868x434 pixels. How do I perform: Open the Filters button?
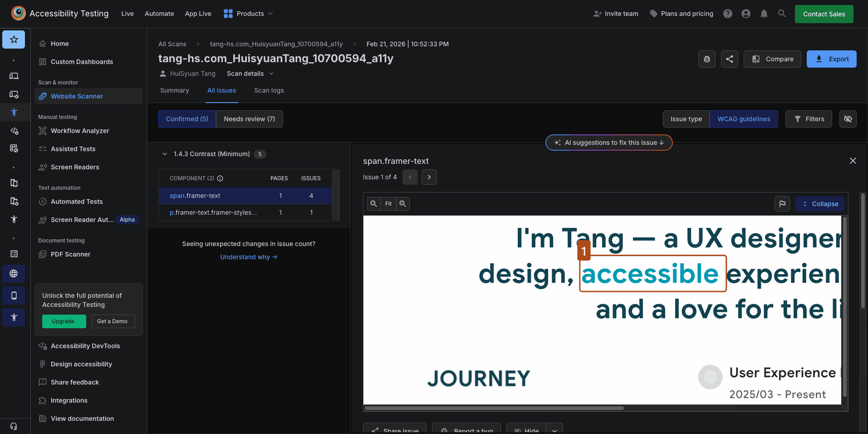point(809,119)
